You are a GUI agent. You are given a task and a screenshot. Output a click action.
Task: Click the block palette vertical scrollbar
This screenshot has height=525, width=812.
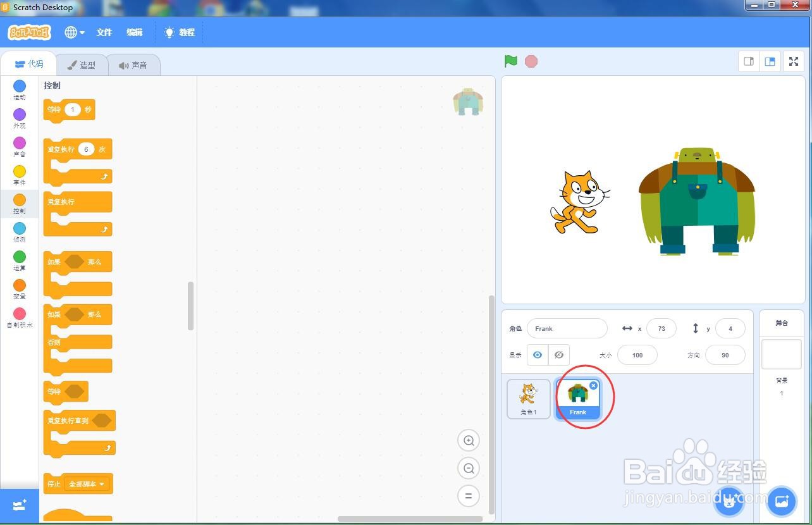click(x=191, y=306)
